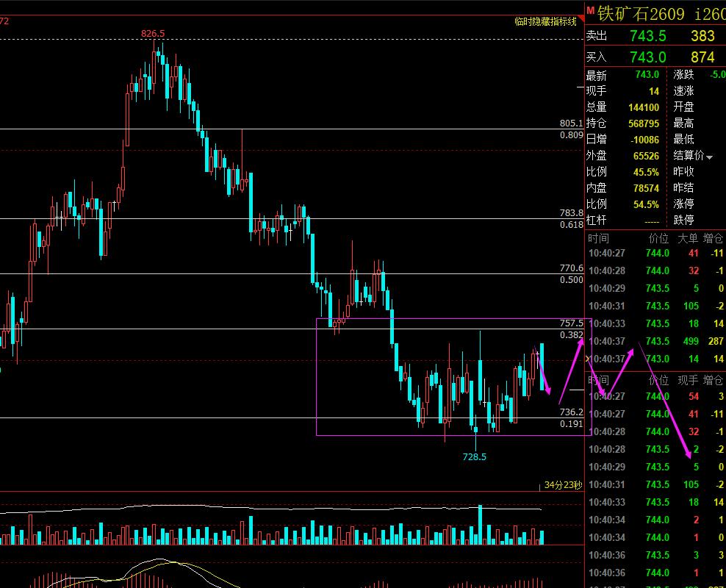Screen dimensions: 726x588
Task: Click the red corner triangle beside 临时隐藏指标线
Action: (581, 18)
